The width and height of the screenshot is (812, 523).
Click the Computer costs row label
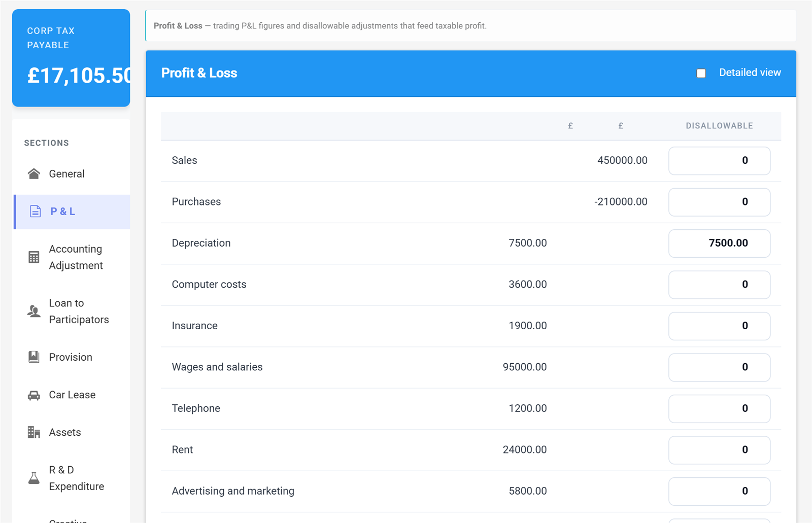tap(209, 285)
